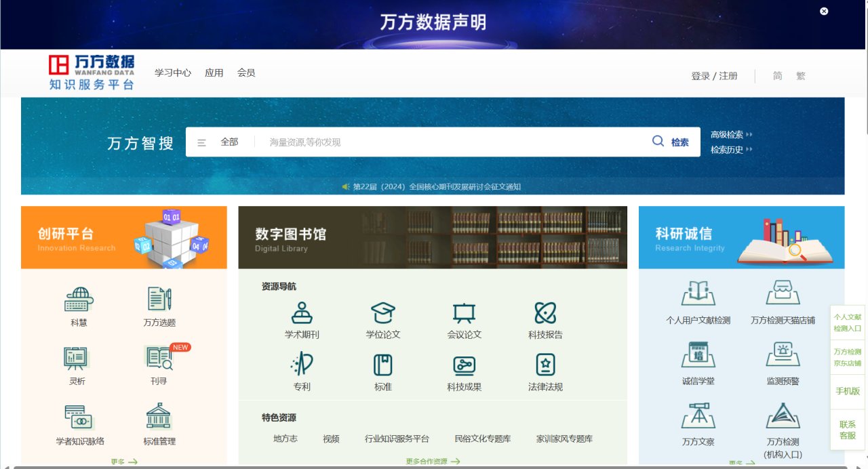The width and height of the screenshot is (868, 469).
Task: Click the magnifier 检索 search button
Action: point(670,142)
